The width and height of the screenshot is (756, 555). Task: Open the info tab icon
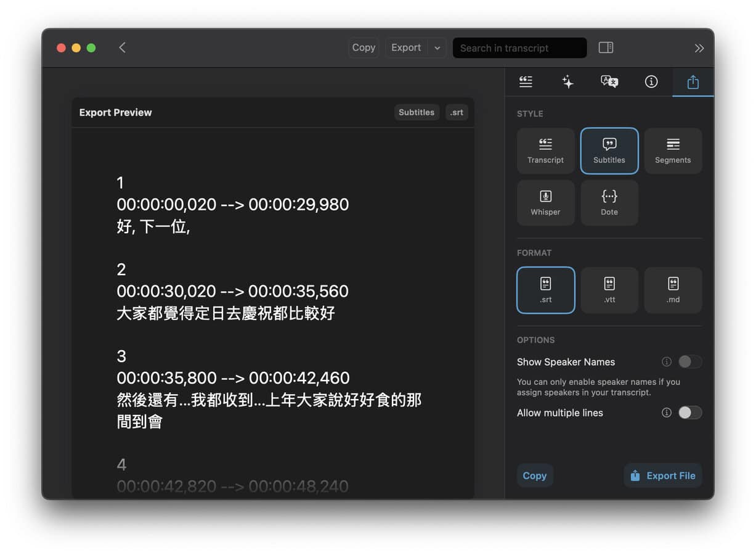coord(651,82)
